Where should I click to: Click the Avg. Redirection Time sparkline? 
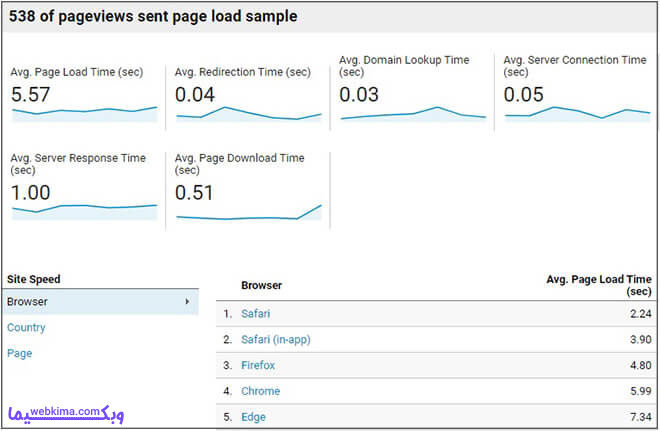pyautogui.click(x=249, y=114)
